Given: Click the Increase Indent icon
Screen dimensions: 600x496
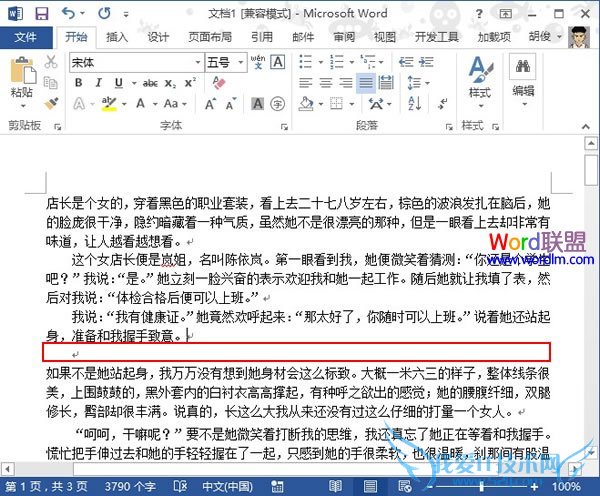Looking at the screenshot, I should (426, 62).
